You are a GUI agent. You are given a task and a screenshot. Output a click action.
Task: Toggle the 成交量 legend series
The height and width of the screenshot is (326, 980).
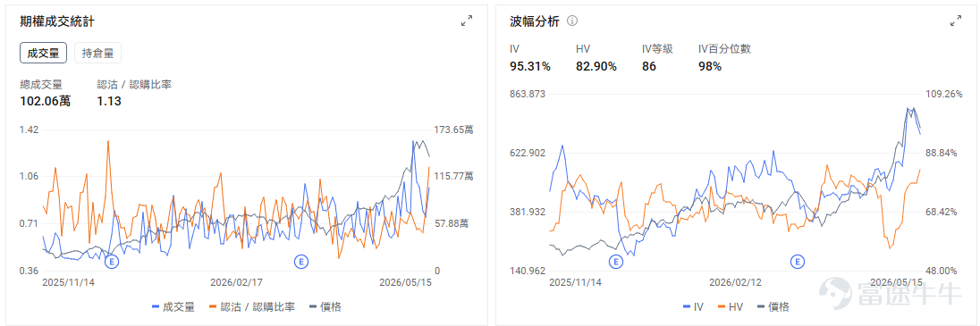[173, 306]
